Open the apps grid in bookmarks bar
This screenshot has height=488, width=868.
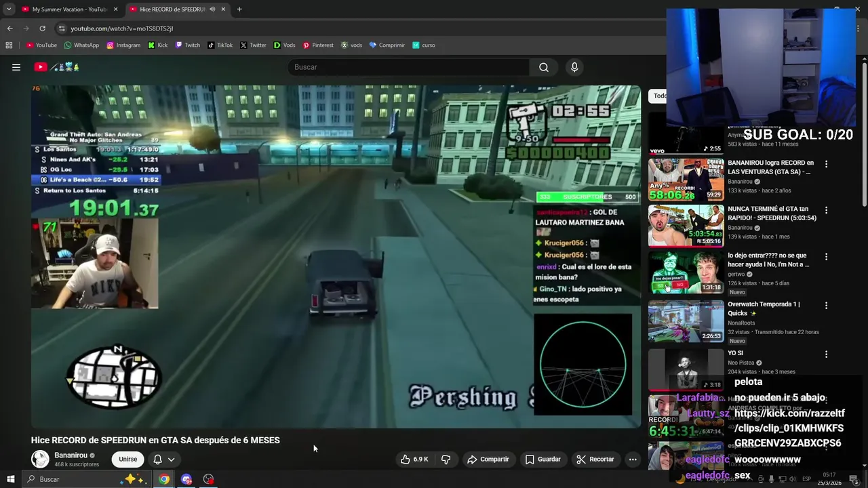pyautogui.click(x=9, y=45)
